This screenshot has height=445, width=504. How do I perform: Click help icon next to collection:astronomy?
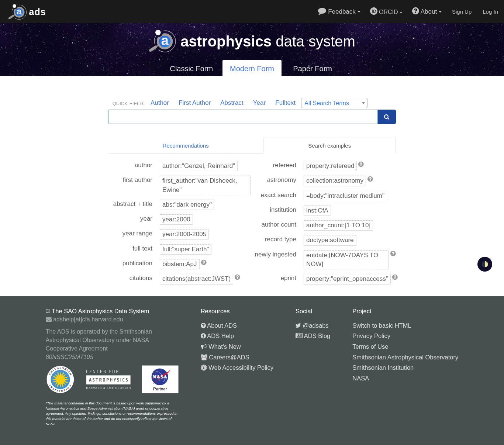(370, 179)
